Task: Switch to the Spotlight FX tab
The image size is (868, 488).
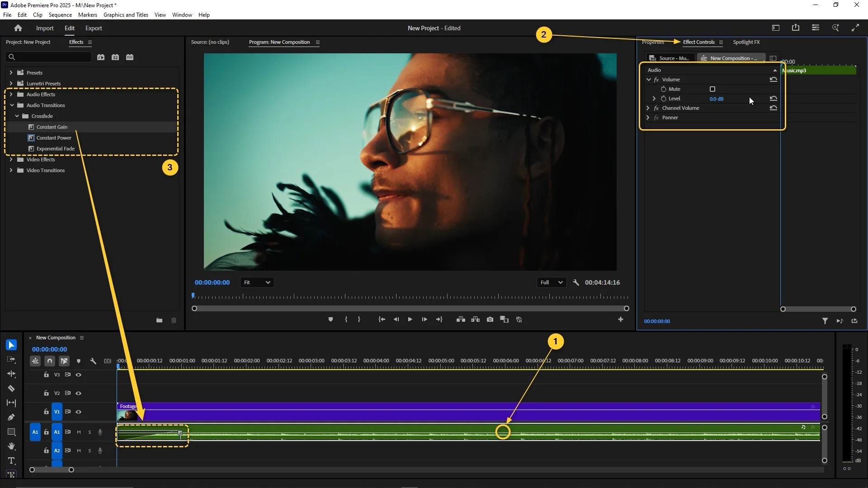Action: click(746, 42)
